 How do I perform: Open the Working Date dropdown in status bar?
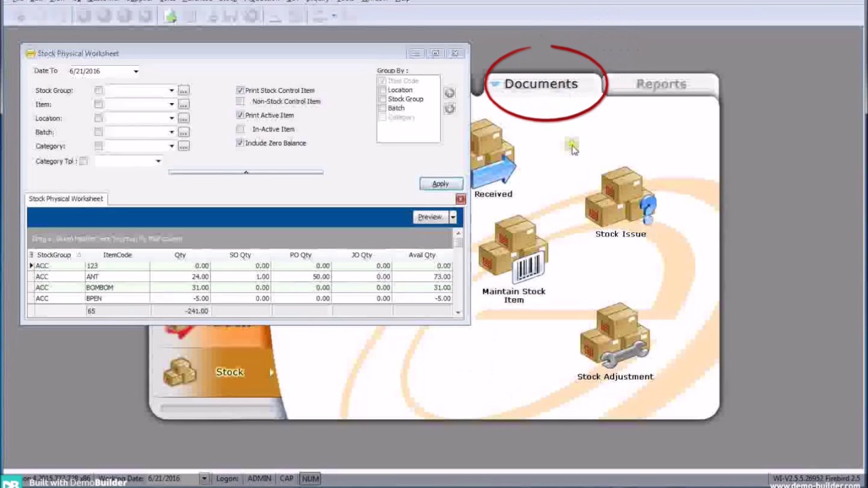203,479
